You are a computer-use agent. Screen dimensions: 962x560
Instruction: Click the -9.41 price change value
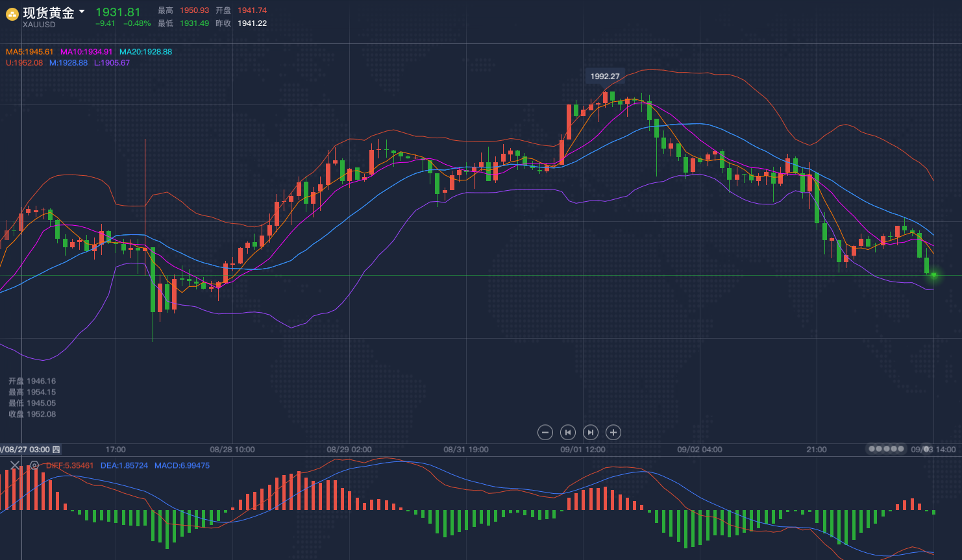(x=105, y=23)
